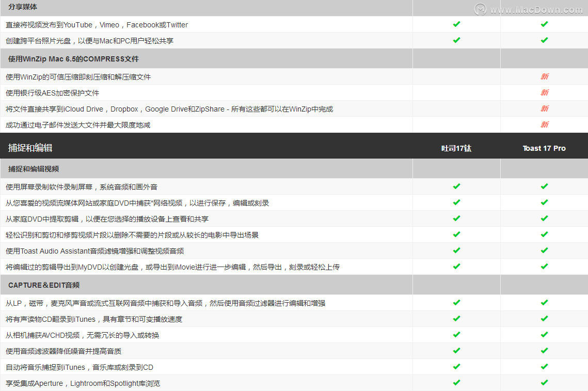Select the 捕捉和编辑视频 subsection heading
The height and width of the screenshot is (391, 588).
pos(34,169)
